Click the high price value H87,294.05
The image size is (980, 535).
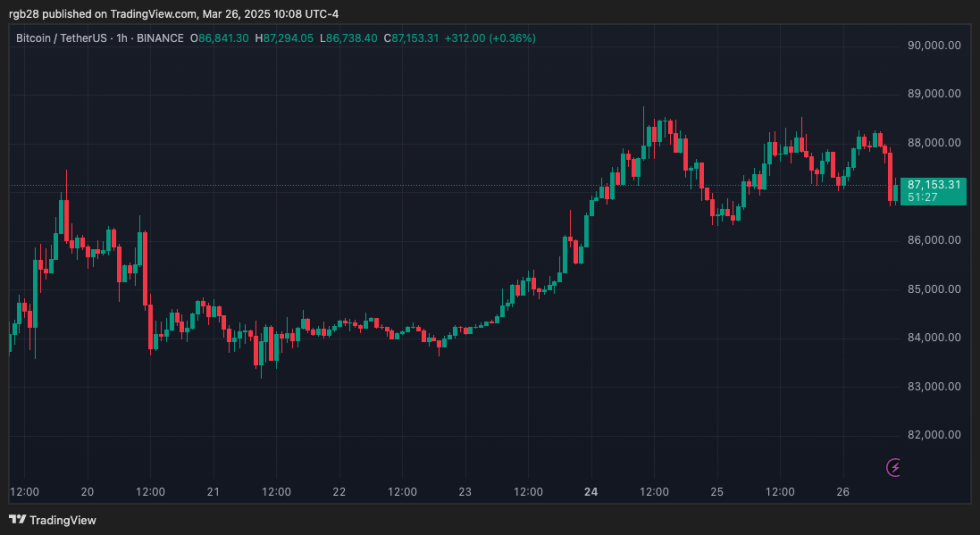click(284, 38)
